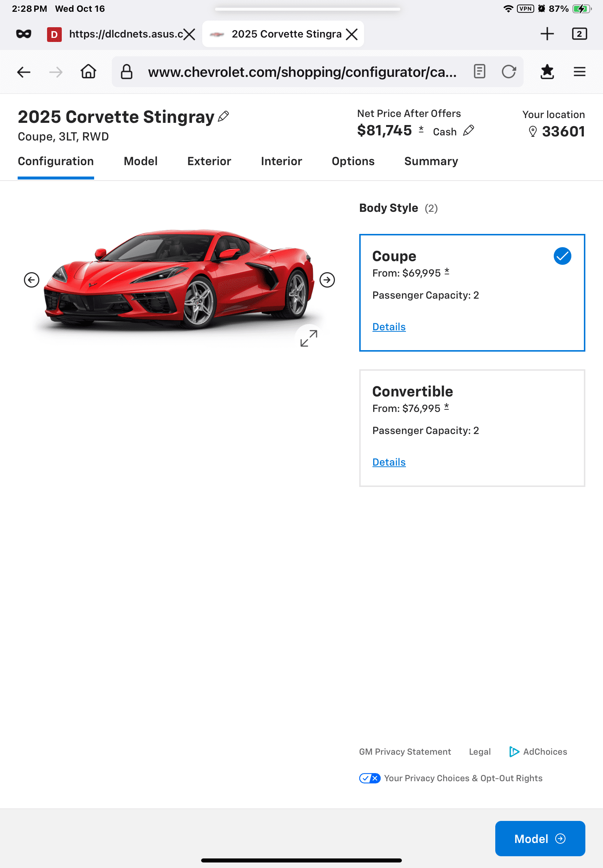
Task: Select the Convertible body style card
Action: [472, 428]
